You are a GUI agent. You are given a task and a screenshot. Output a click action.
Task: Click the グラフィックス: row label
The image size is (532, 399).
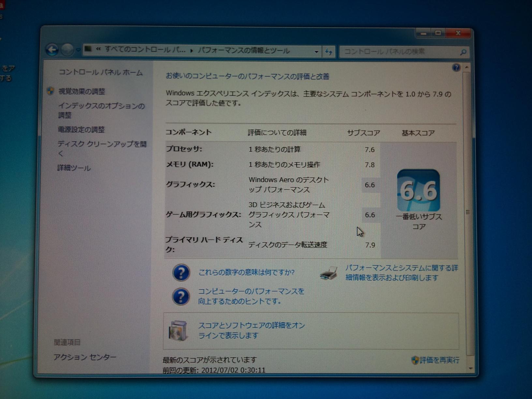point(190,185)
